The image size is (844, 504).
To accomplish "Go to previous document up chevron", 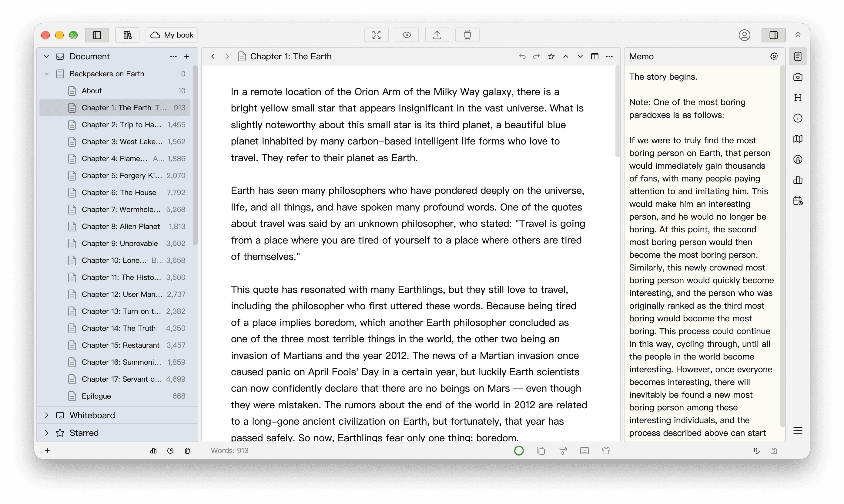I will click(x=566, y=56).
